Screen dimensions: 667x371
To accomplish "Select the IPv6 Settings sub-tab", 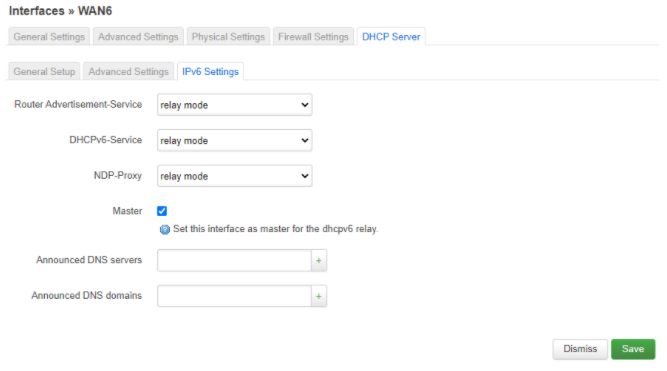I will point(211,71).
